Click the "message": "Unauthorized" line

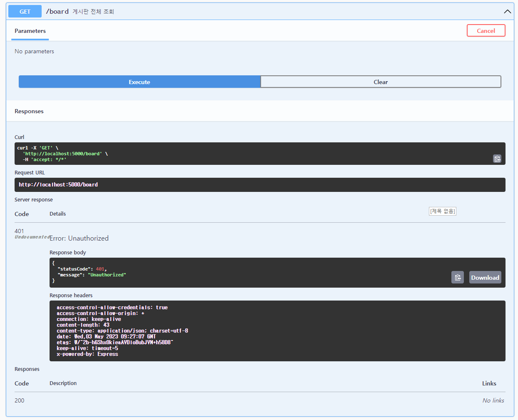(x=92, y=275)
